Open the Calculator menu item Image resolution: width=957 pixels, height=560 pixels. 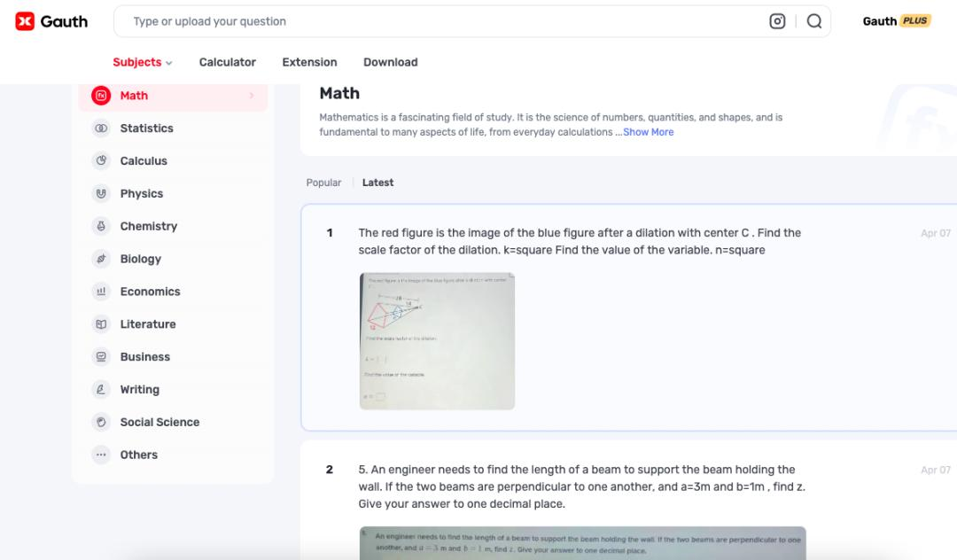click(x=227, y=62)
